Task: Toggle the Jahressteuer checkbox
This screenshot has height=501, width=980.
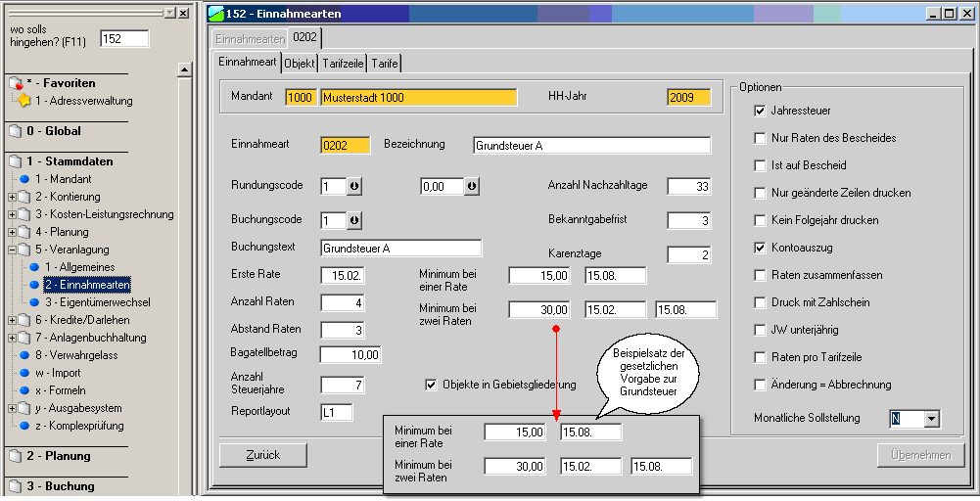Action: click(760, 111)
